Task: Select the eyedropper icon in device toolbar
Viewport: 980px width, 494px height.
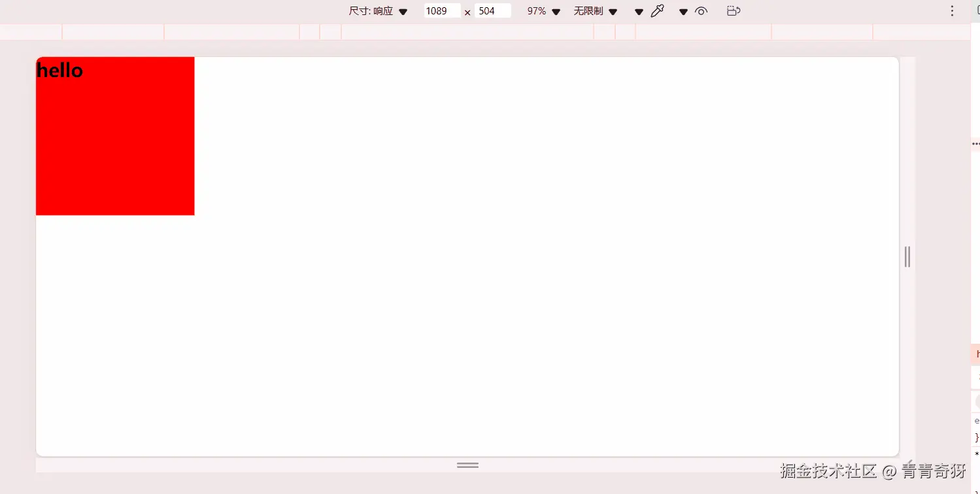Action: (658, 11)
